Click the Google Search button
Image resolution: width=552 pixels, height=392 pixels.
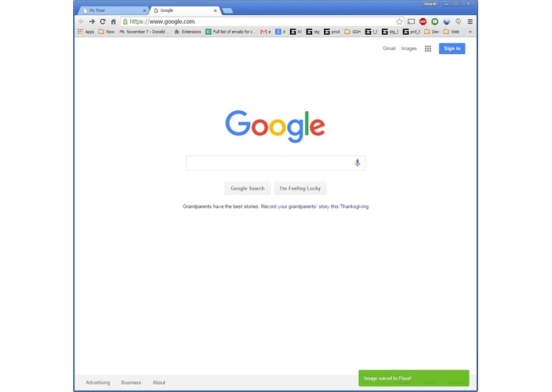(248, 188)
